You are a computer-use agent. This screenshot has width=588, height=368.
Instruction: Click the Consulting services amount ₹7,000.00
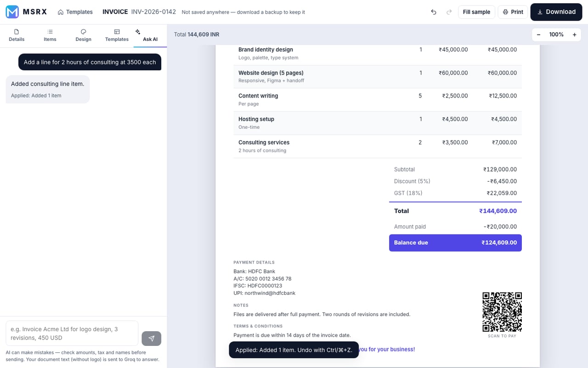point(504,143)
